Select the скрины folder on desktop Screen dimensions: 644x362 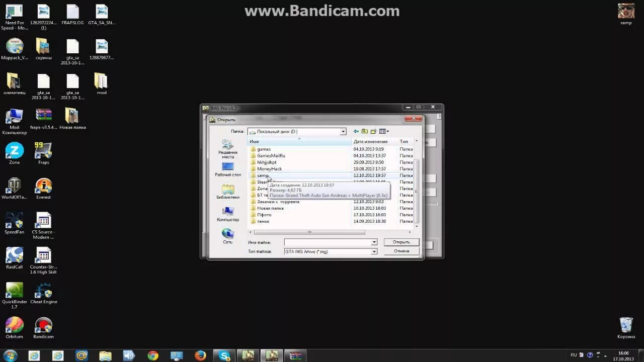pos(43,50)
